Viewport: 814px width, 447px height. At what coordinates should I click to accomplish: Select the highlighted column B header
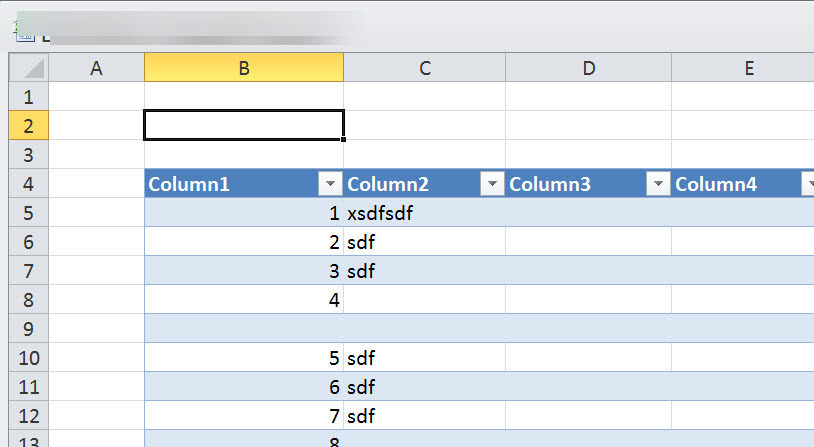(x=244, y=68)
